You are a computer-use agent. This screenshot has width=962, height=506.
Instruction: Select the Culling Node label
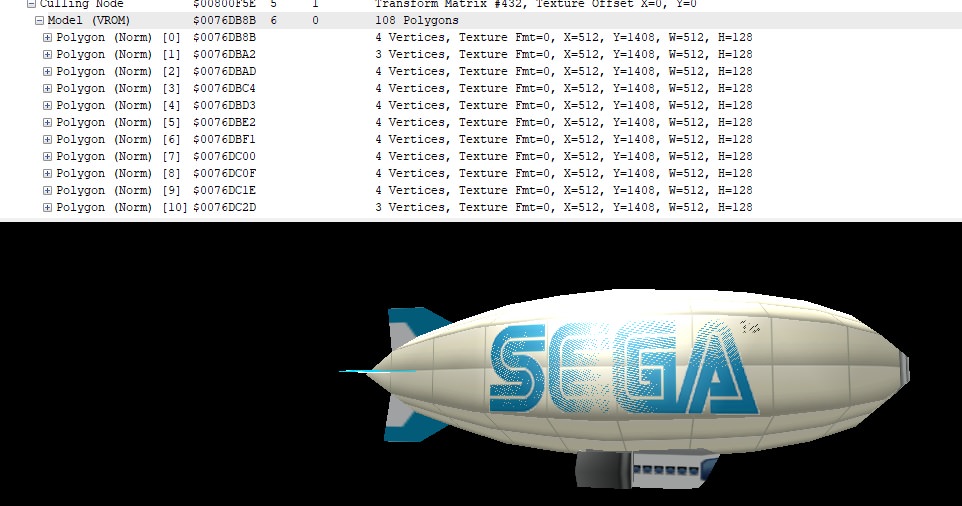coord(82,4)
